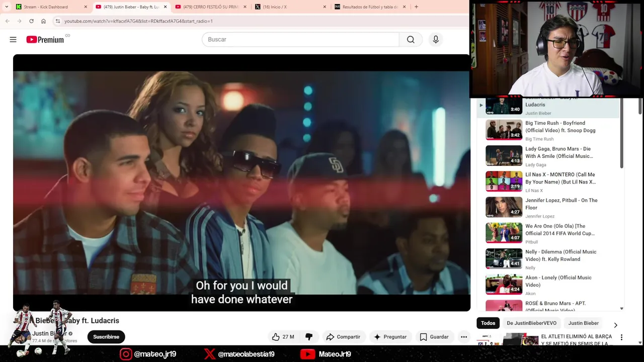Viewport: 644px width, 362px height.
Task: Play We Are One (Ole Ola) video
Action: coord(548,233)
